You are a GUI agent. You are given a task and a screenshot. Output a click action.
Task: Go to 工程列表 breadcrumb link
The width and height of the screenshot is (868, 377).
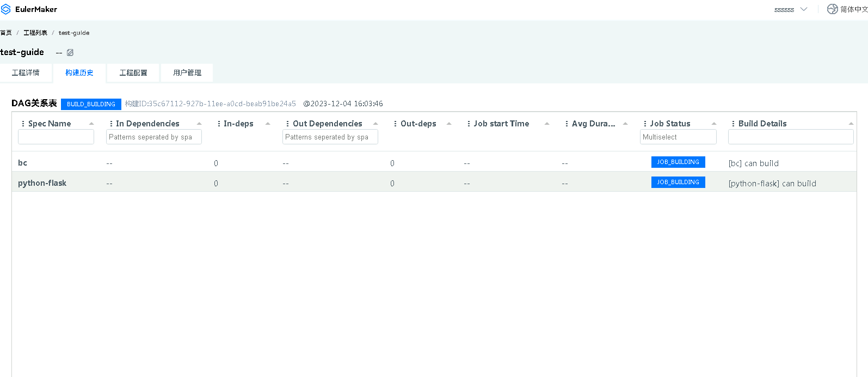(x=35, y=33)
